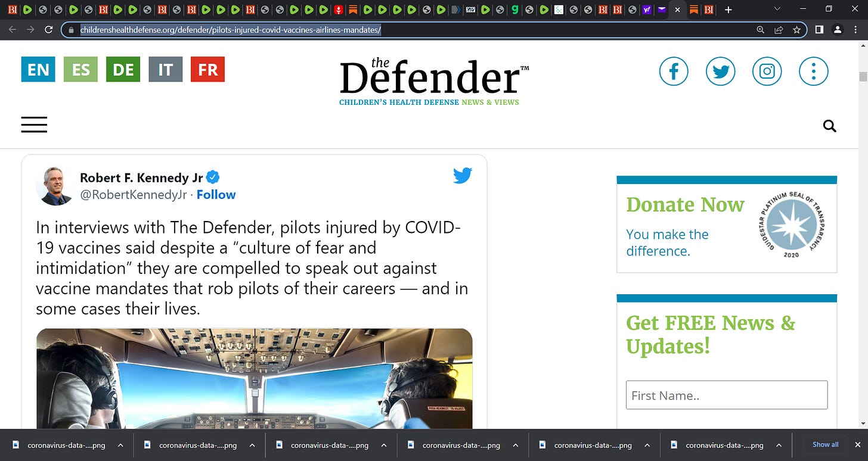Viewport: 868px width, 461px height.
Task: Open the hamburger navigation menu
Action: coord(34,124)
